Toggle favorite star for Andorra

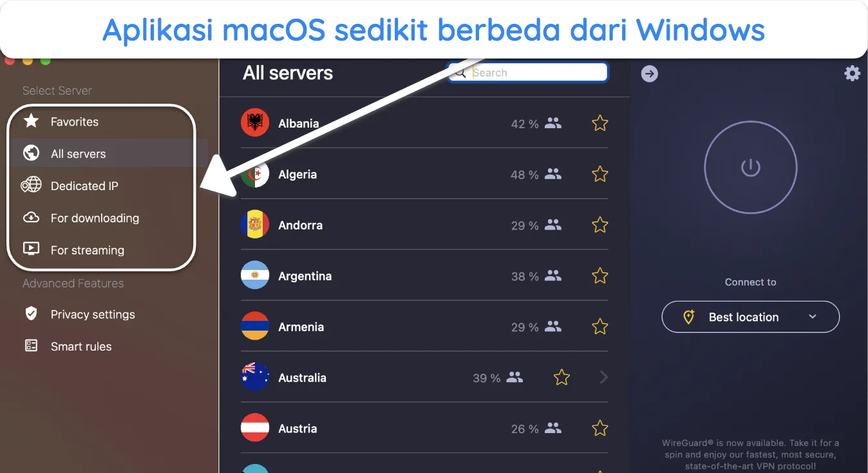[x=600, y=225]
